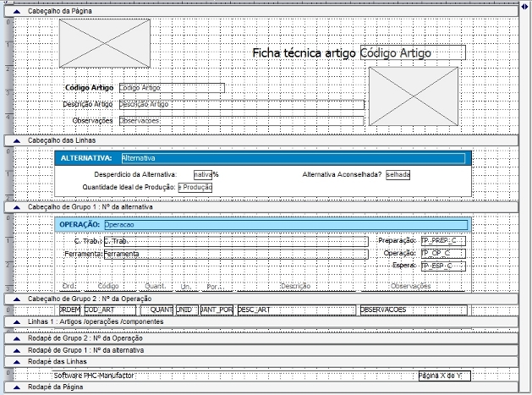Viewport: 532px width, 395px height.
Task: Select the 'Descrição' column heading
Action: pos(295,286)
